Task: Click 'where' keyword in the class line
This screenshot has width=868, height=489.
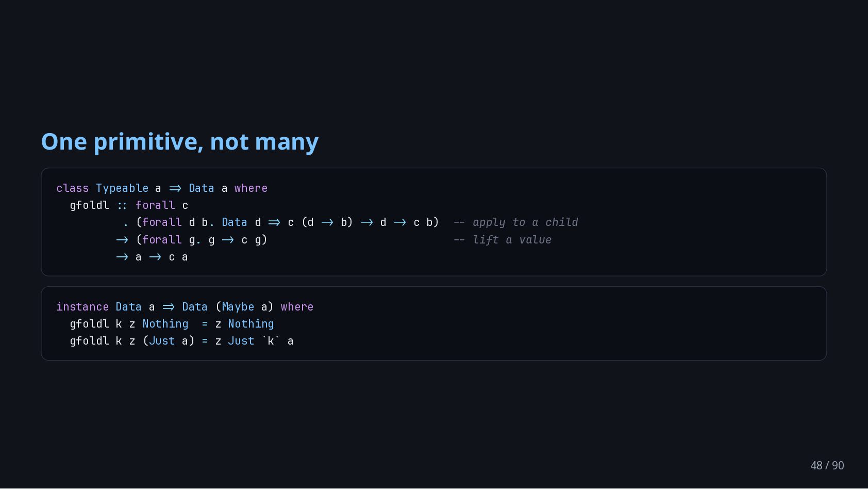Action: [251, 188]
